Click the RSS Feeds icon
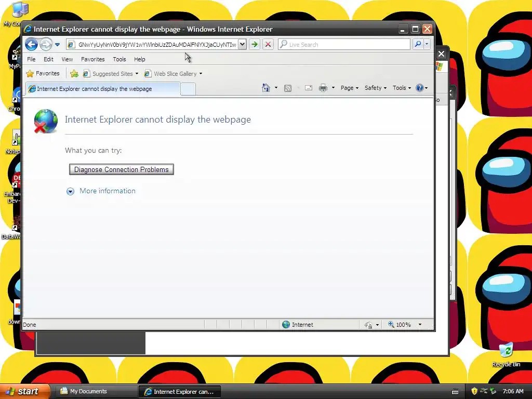Screen dimensions: 532x399 288,88
